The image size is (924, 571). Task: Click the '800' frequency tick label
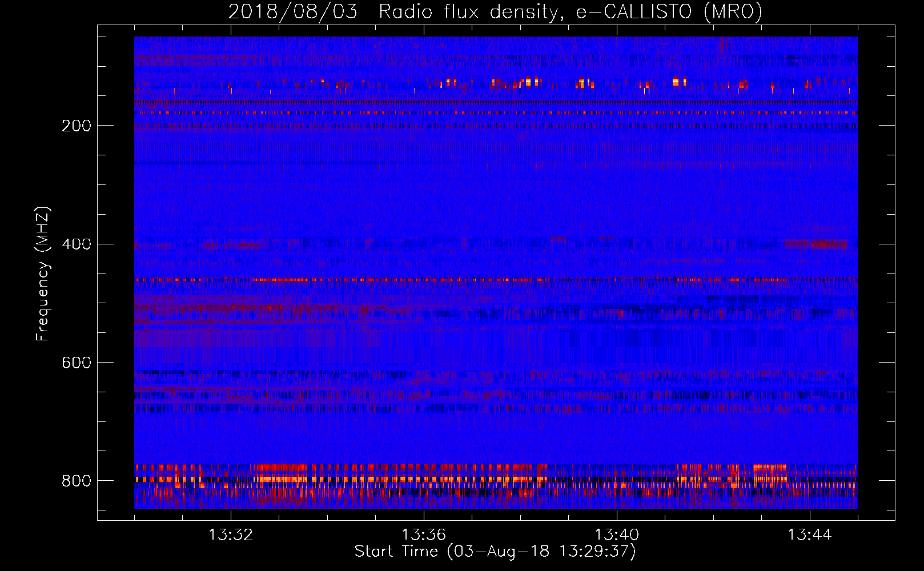(77, 481)
